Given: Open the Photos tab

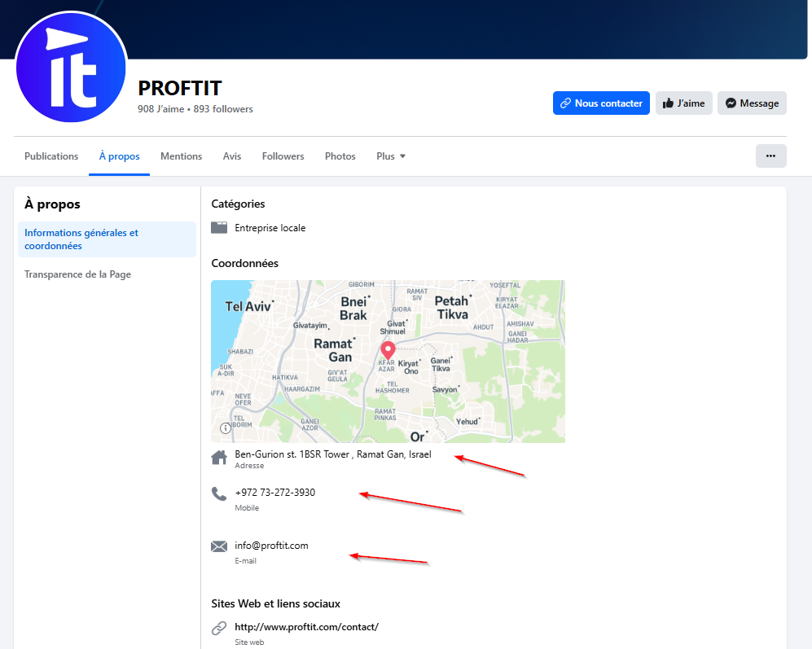Looking at the screenshot, I should pos(340,156).
